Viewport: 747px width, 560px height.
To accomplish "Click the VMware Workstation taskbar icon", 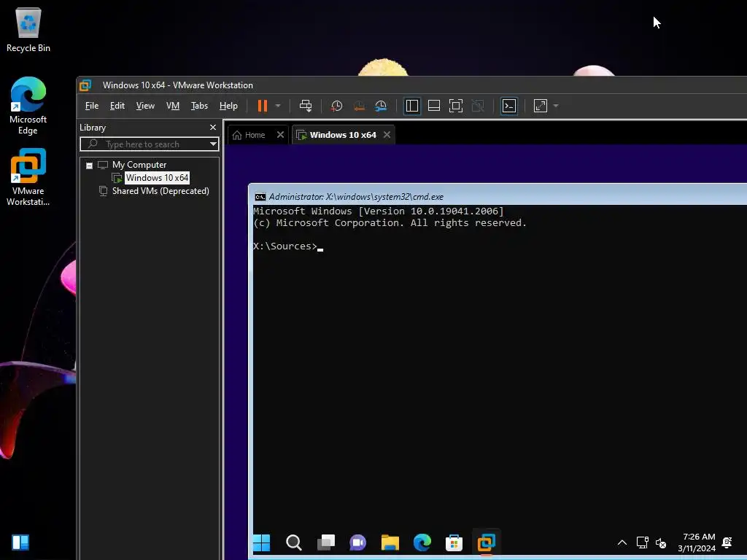I will point(487,542).
